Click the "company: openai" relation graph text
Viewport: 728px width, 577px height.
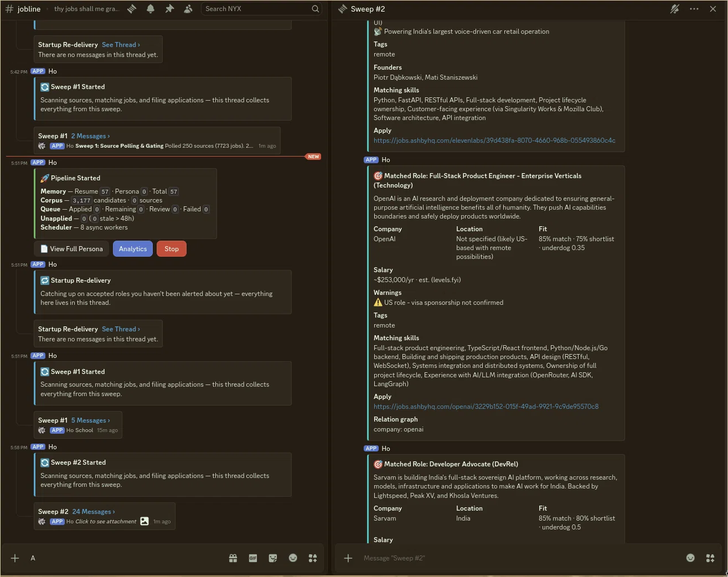[399, 429]
